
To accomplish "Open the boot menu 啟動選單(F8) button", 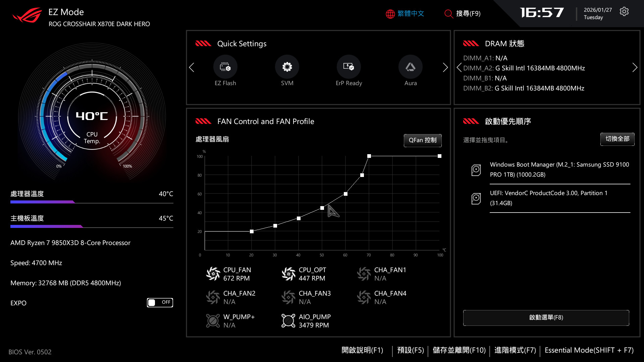I will [x=546, y=318].
